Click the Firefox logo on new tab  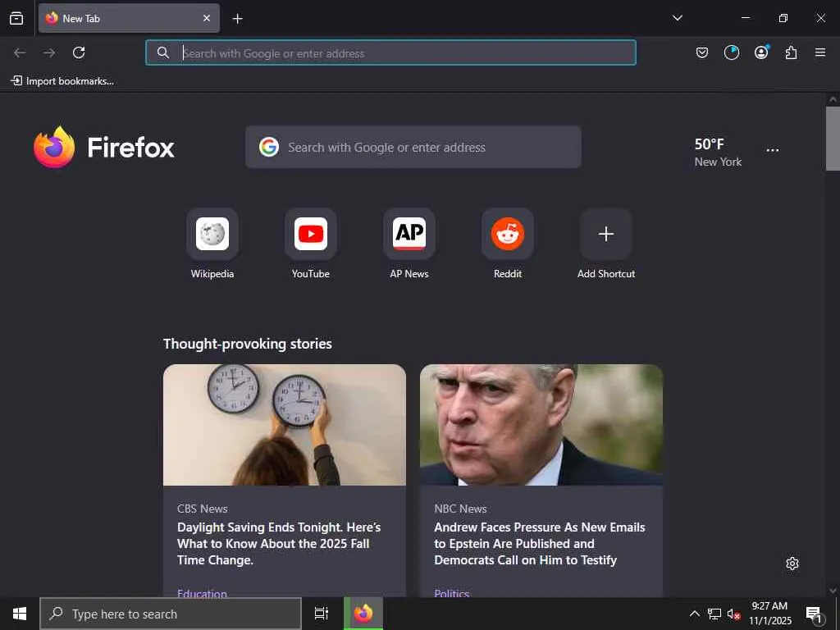coord(104,147)
